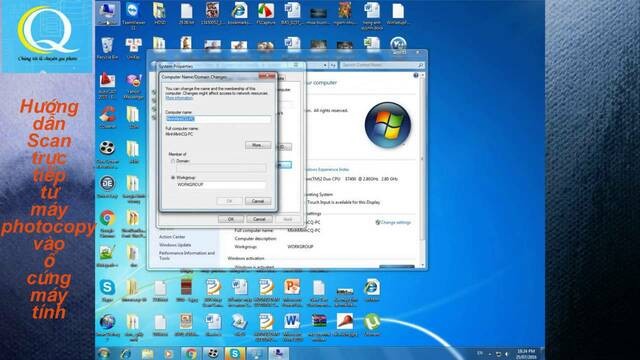Screen dimensions: 640x360
Task: Switch to the film reel app on the taskbar
Action: [x=213, y=353]
